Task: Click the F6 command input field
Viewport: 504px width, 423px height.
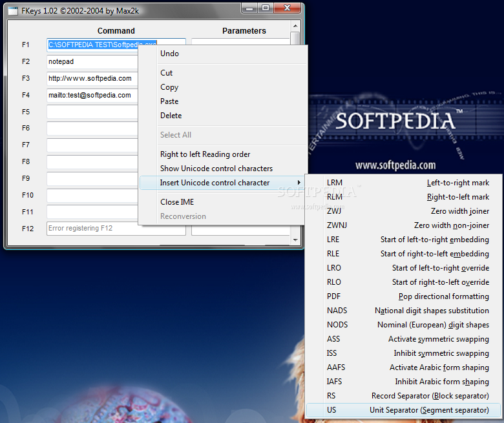Action: point(92,129)
